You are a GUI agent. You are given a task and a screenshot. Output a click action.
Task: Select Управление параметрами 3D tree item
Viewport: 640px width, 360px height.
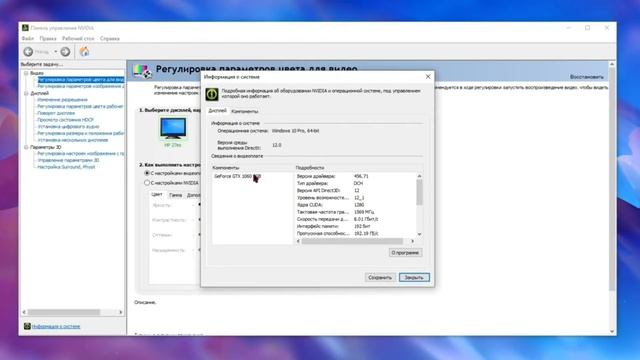[x=68, y=160]
